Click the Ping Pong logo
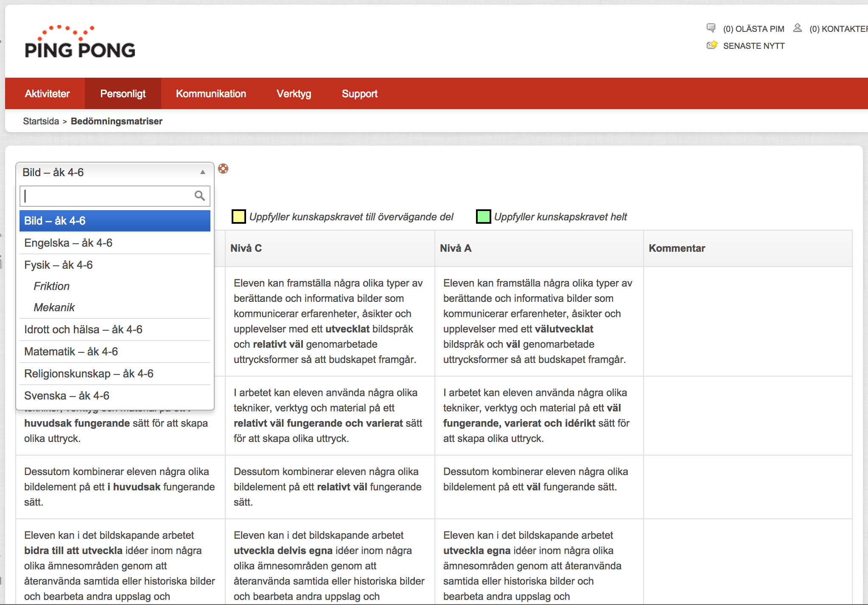This screenshot has height=605, width=868. coord(80,42)
